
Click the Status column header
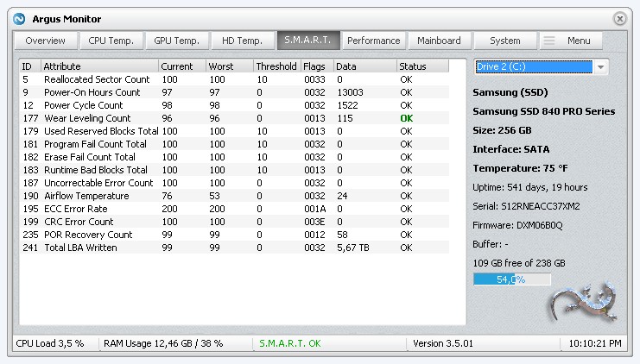(422, 66)
